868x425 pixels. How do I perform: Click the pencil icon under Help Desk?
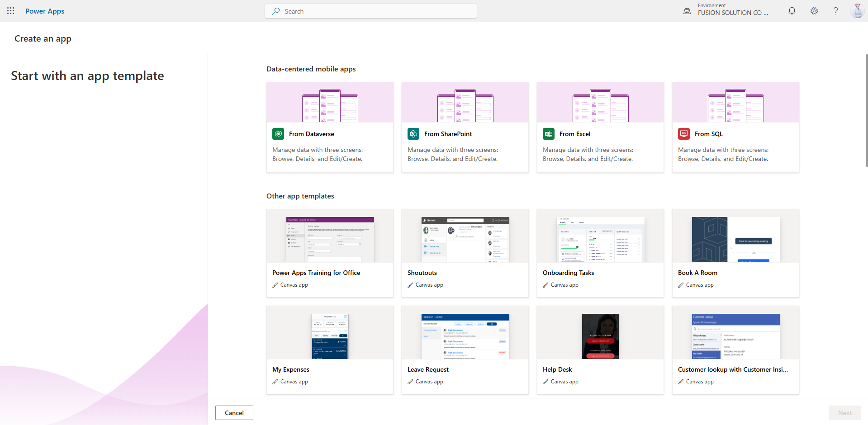[545, 382]
